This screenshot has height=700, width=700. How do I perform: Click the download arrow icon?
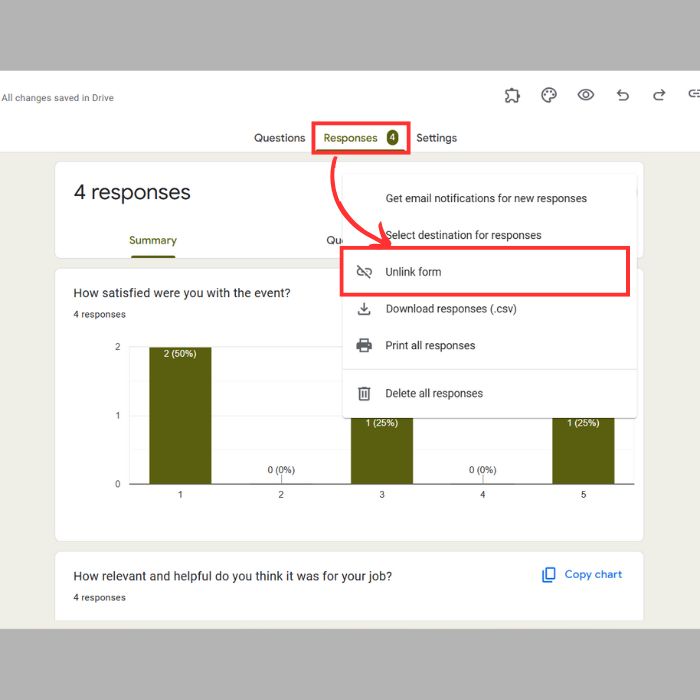click(364, 309)
